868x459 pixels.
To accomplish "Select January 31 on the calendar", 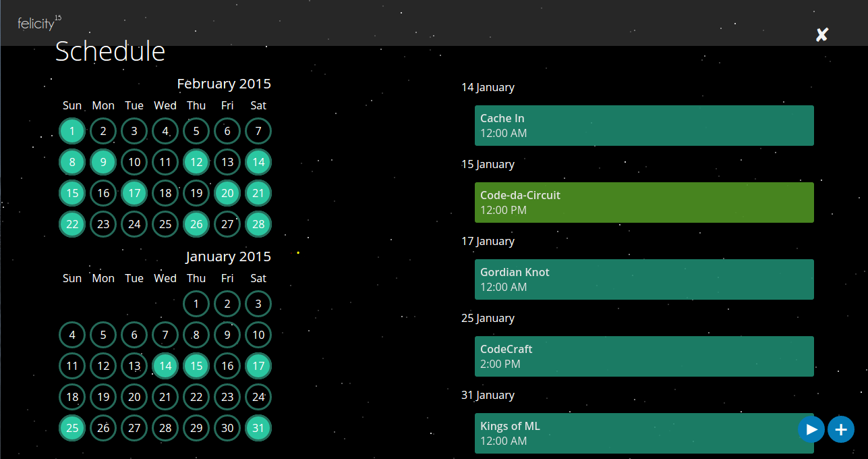I will (x=258, y=428).
